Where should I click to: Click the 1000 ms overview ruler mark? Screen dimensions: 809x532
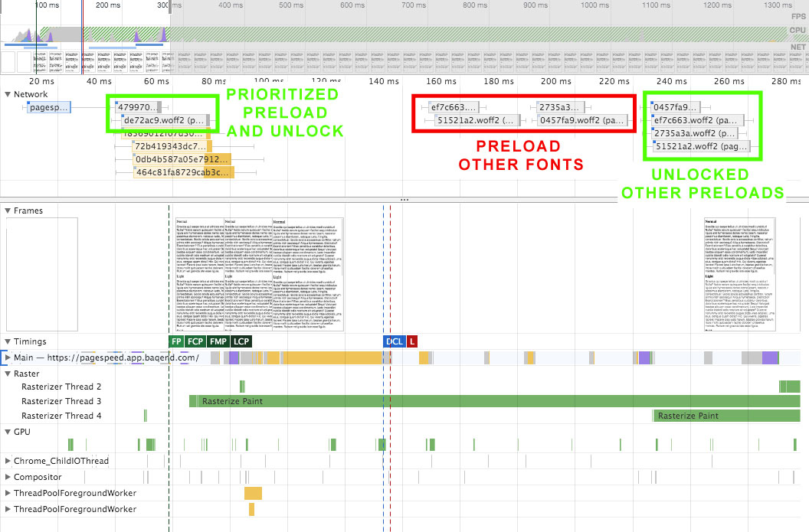coord(595,5)
